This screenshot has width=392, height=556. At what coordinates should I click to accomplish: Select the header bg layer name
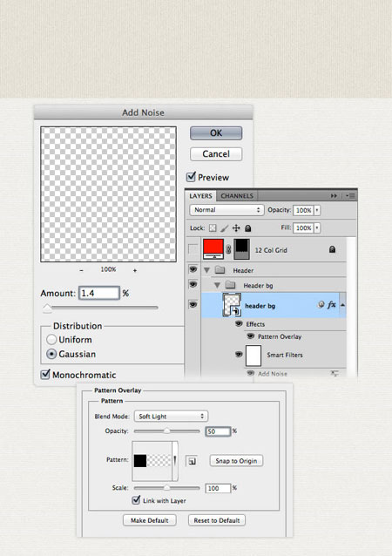(260, 306)
